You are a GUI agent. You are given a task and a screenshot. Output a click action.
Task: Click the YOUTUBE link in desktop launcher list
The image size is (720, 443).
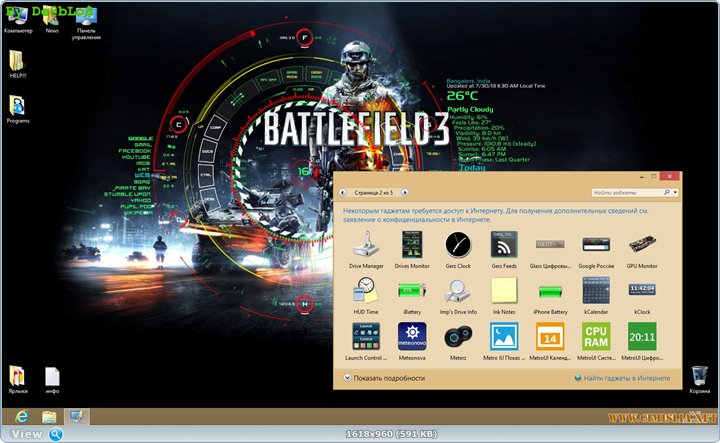tap(139, 158)
